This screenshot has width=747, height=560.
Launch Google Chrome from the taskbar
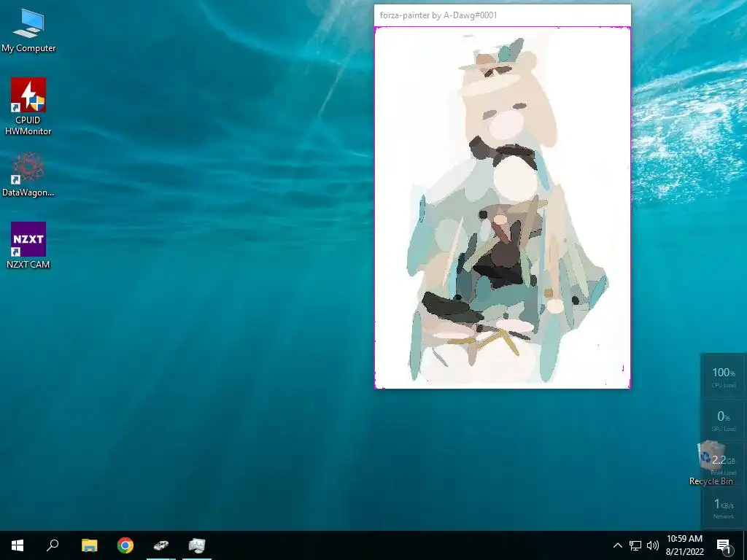[x=125, y=545]
